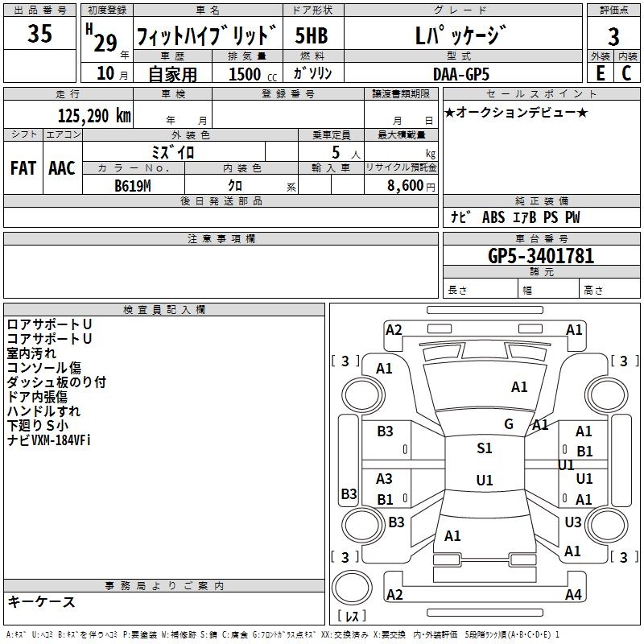The width and height of the screenshot is (644, 644).
Task: Select the S1 rust marker on the roof
Action: tap(484, 448)
